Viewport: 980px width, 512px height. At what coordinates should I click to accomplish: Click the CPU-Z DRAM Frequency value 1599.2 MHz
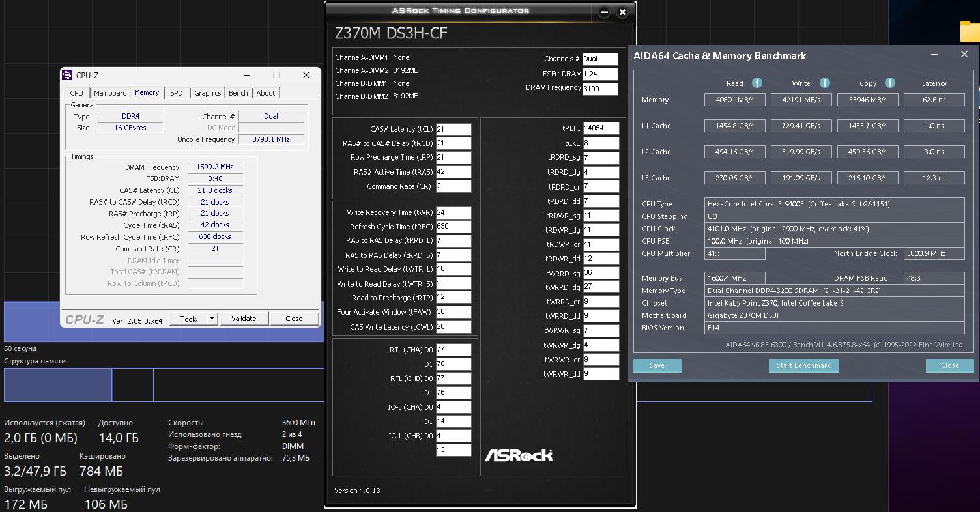(215, 167)
